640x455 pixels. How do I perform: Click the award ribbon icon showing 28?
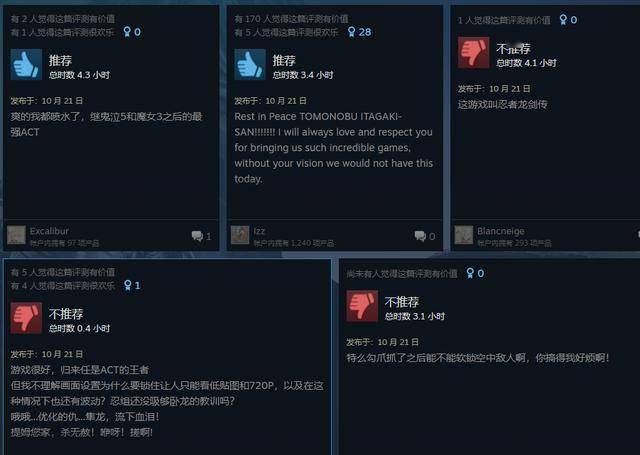351,32
